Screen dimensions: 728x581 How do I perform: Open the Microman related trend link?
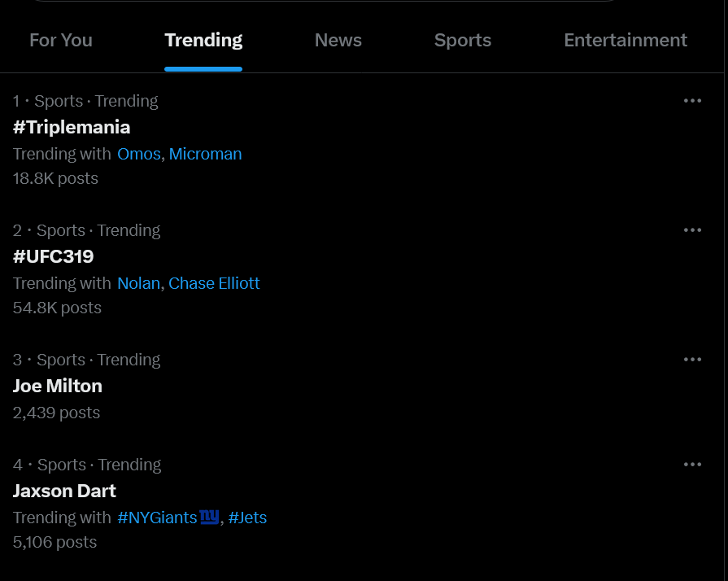pos(205,154)
